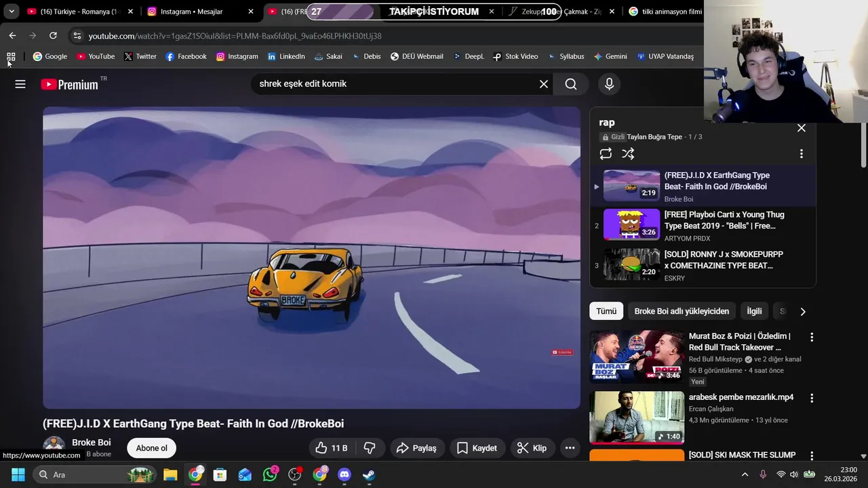Open the LinkedIn bookmark

click(286, 56)
